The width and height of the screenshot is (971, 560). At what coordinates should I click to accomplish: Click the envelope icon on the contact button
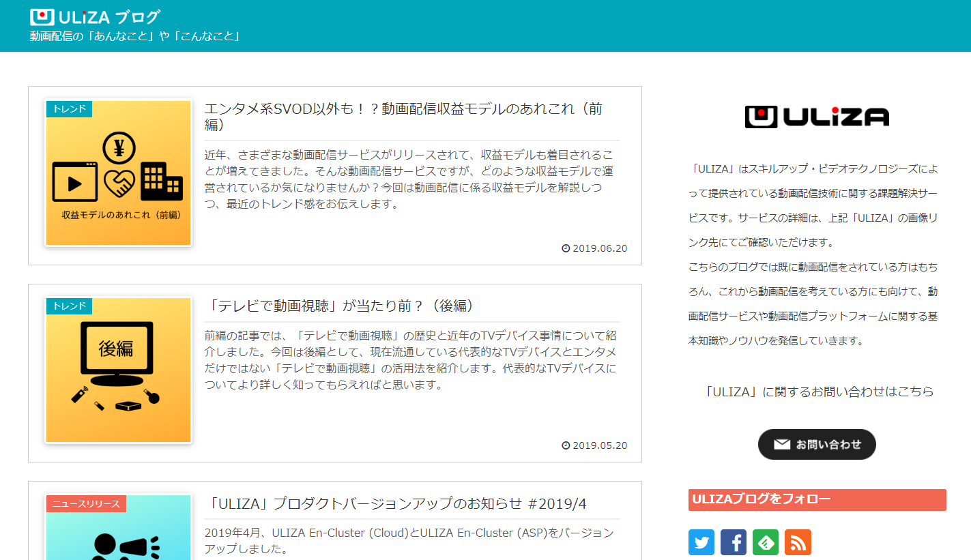pyautogui.click(x=781, y=443)
